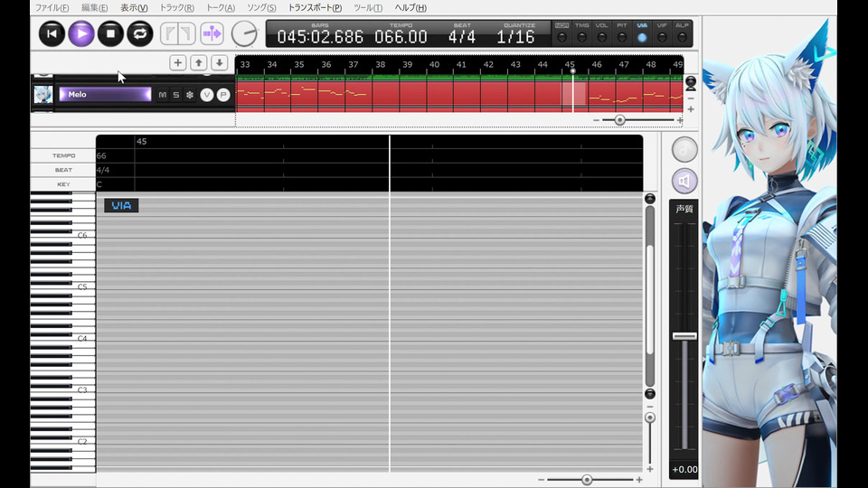Mute the Melo track
868x488 pixels.
tap(162, 95)
